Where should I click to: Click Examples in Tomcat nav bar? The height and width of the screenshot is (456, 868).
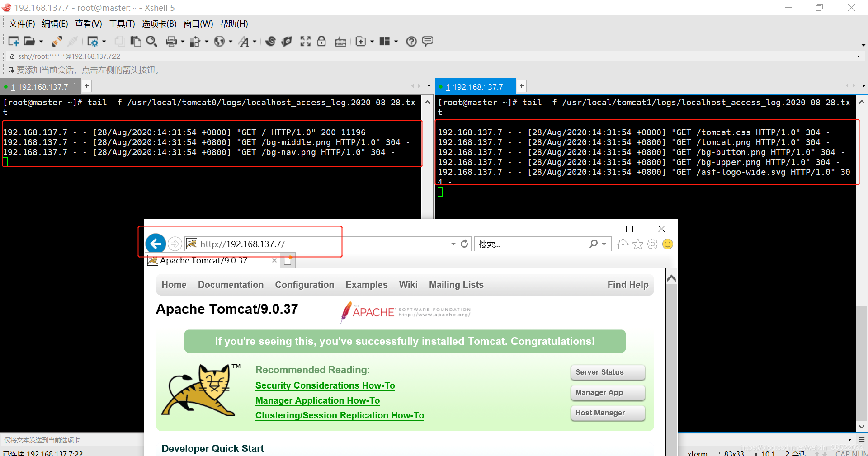pos(367,285)
